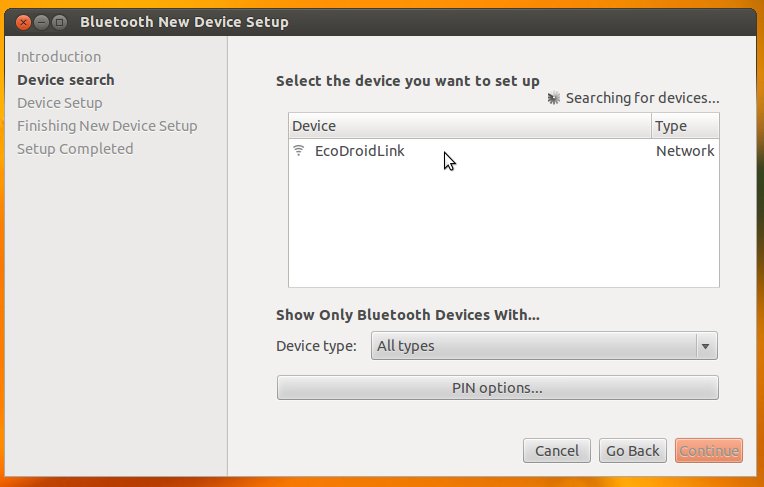This screenshot has width=764, height=487.
Task: Click the searching spinner icon
Action: click(x=555, y=98)
